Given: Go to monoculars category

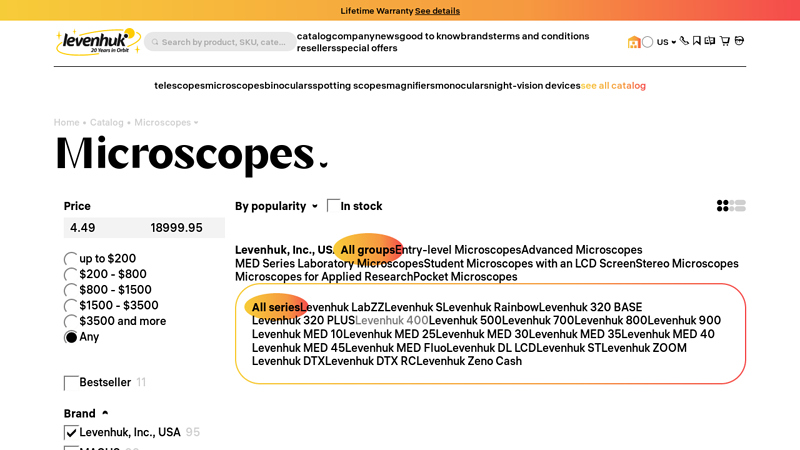Looking at the screenshot, I should pyautogui.click(x=462, y=86).
